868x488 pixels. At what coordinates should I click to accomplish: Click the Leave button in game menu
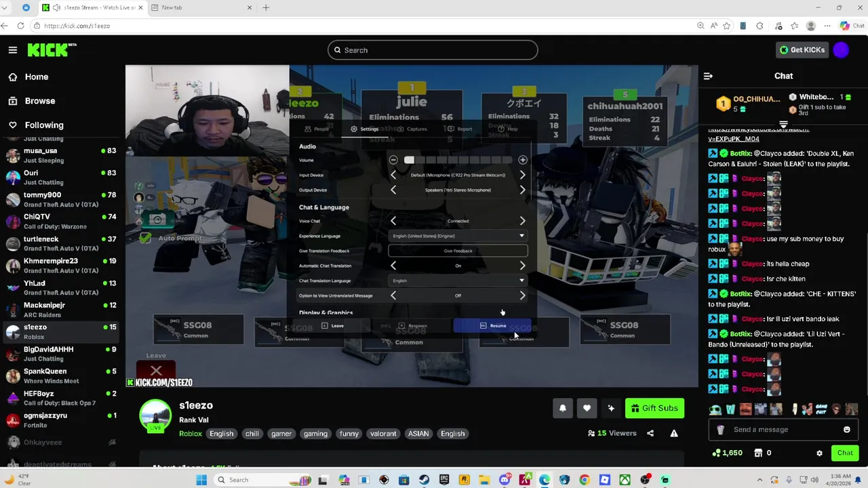point(332,326)
